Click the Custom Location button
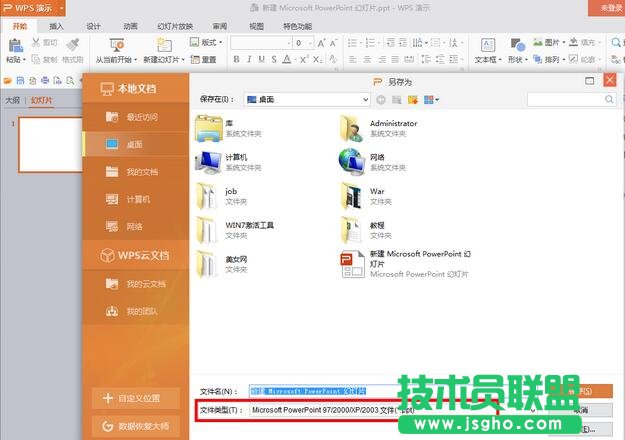The image size is (625, 440). pyautogui.click(x=136, y=398)
